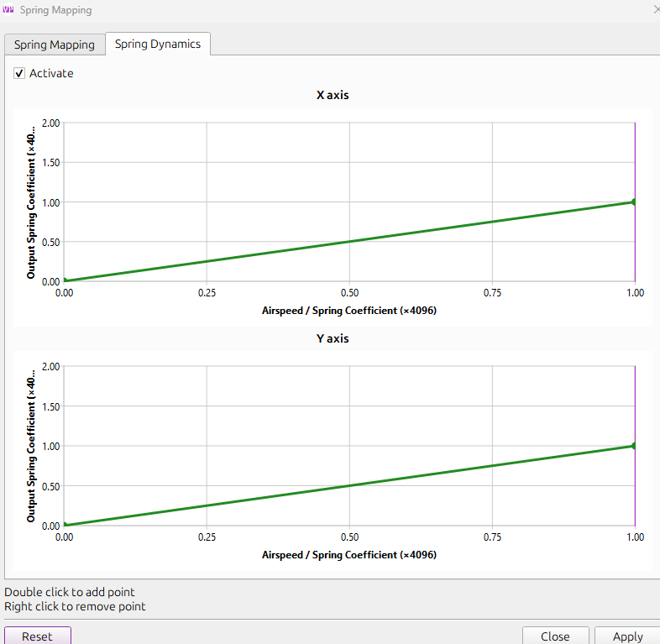This screenshot has height=644, width=660.
Task: Close the Spring Mapping window
Action: pyautogui.click(x=656, y=9)
